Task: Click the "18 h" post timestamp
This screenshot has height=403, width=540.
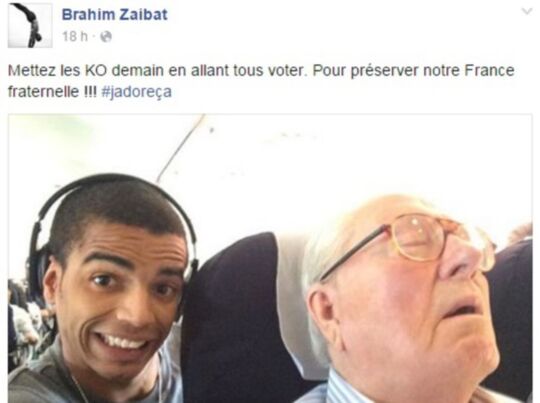Action: (x=75, y=36)
